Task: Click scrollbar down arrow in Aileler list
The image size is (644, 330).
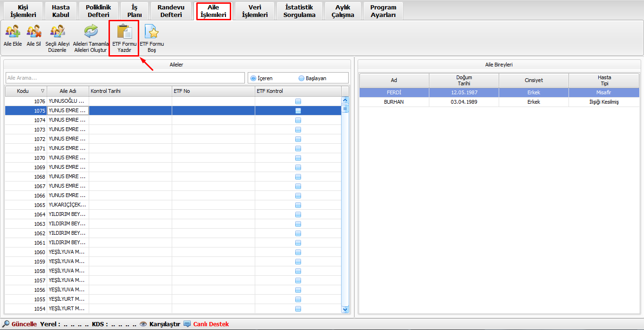Action: point(345,309)
